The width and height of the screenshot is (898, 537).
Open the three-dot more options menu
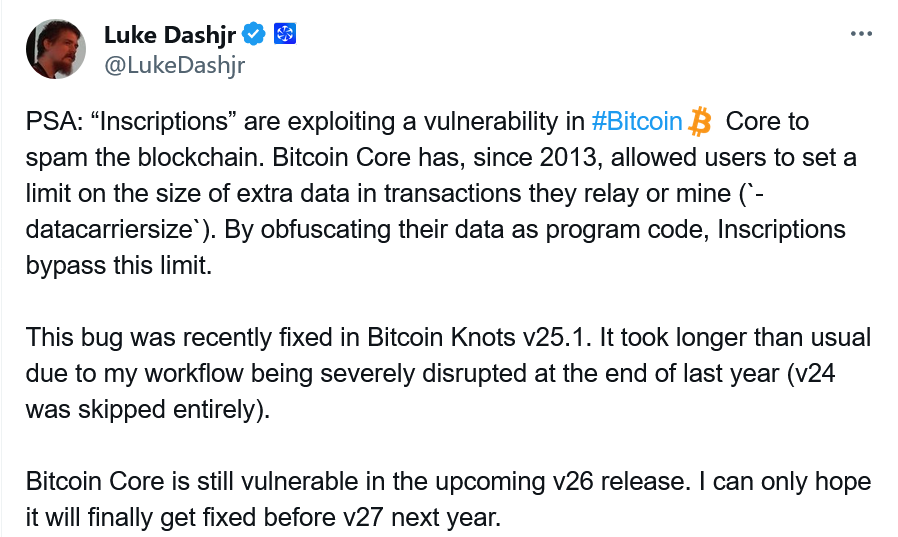tap(861, 34)
